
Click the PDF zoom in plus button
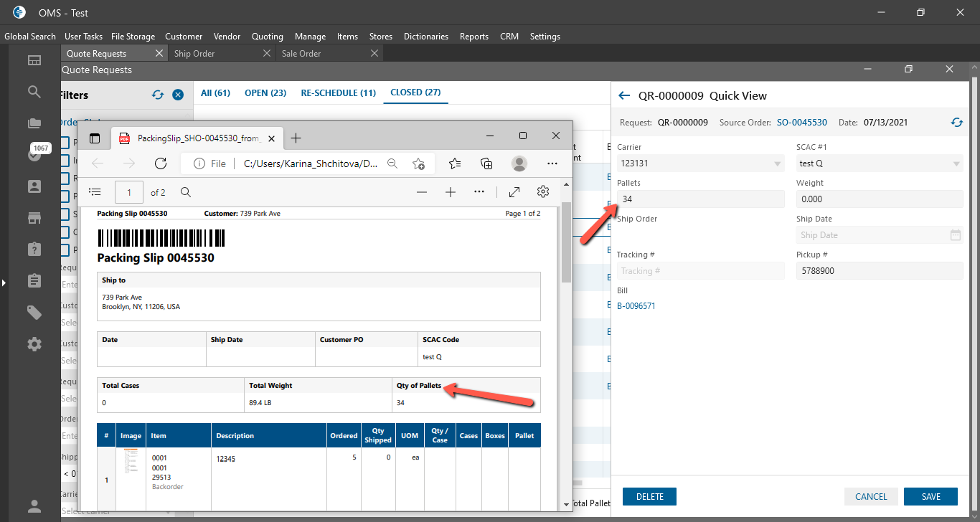[451, 192]
